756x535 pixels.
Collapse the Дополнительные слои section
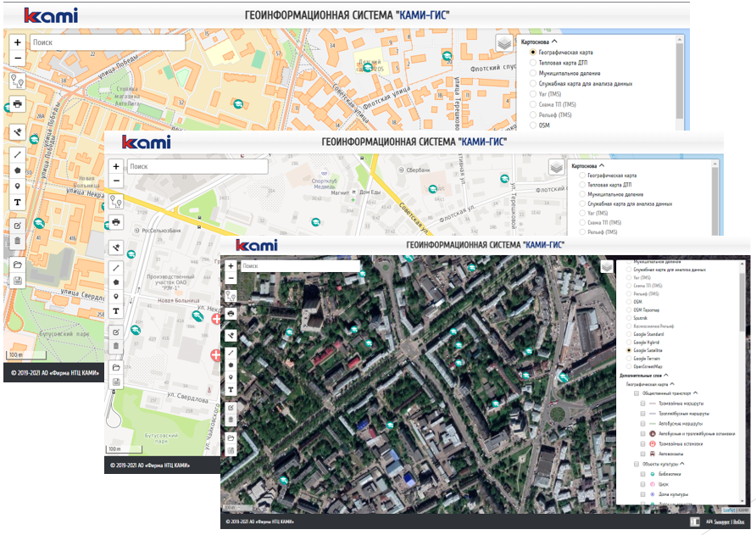(666, 375)
